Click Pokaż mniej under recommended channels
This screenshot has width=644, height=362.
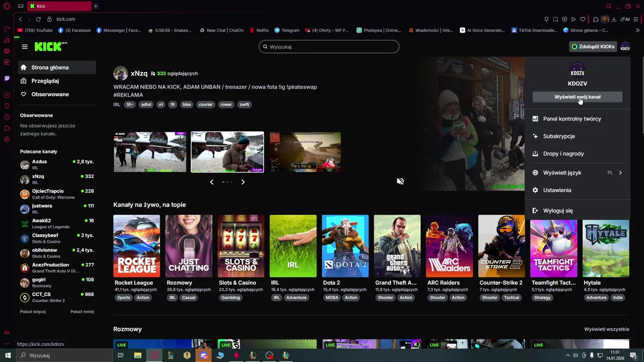(x=82, y=312)
